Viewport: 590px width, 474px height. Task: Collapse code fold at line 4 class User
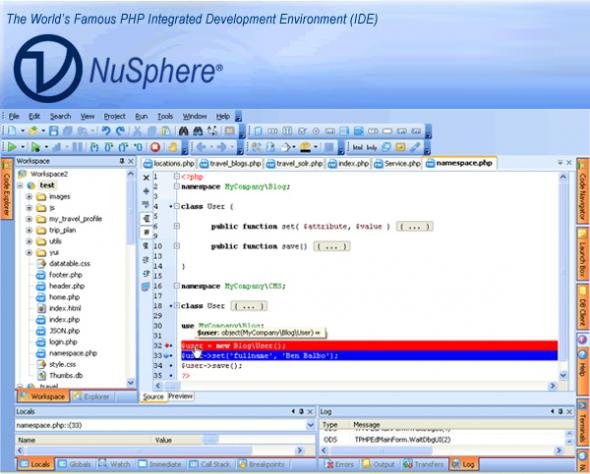click(x=176, y=206)
